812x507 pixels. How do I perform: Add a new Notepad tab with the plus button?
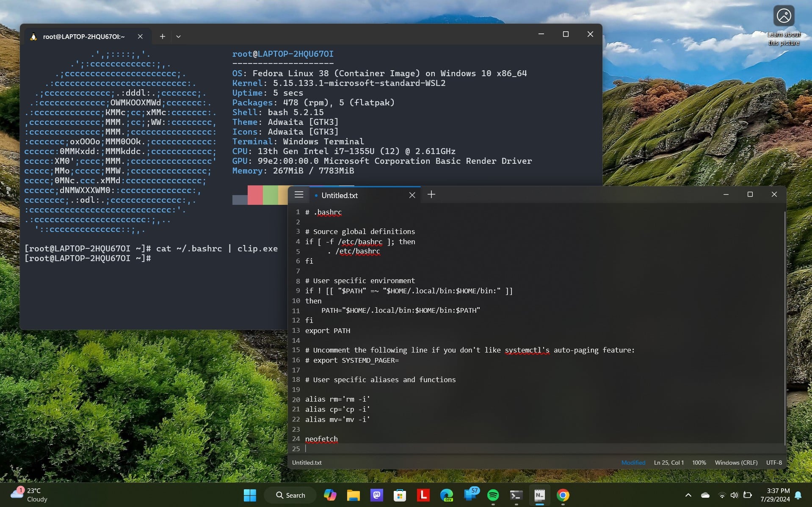coord(431,194)
